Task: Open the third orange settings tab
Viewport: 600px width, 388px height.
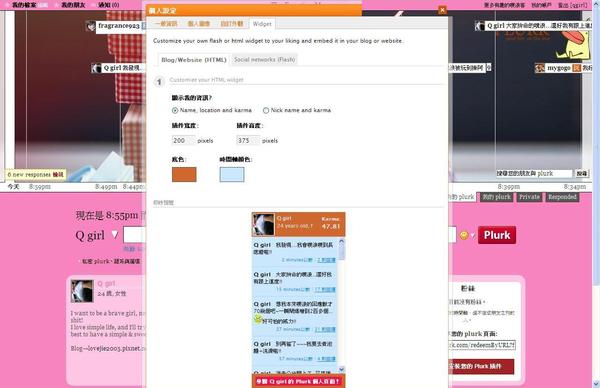Action: pos(232,24)
